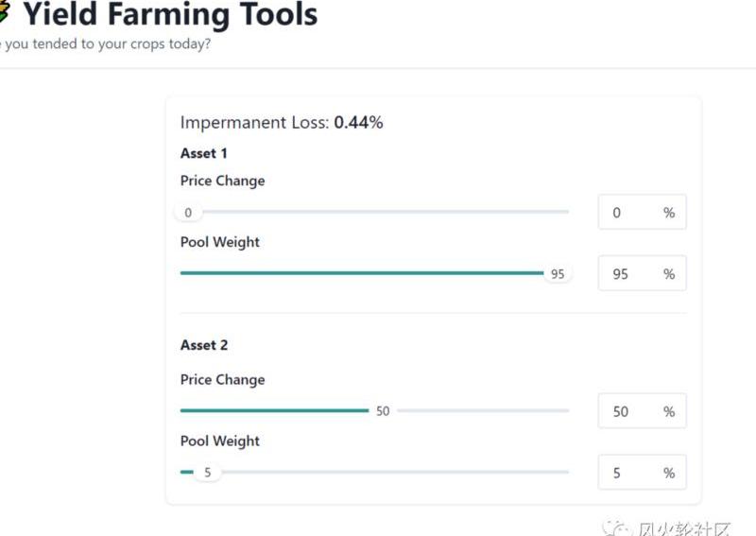The image size is (756, 536).
Task: Focus the Asset 1 Pool Weight input showing 95
Action: coord(642,273)
